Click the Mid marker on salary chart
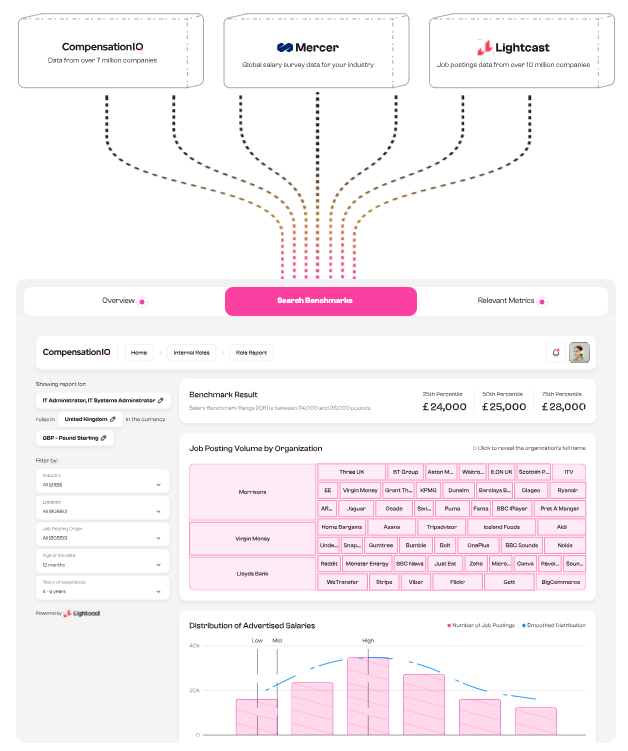628x751 pixels. click(277, 641)
